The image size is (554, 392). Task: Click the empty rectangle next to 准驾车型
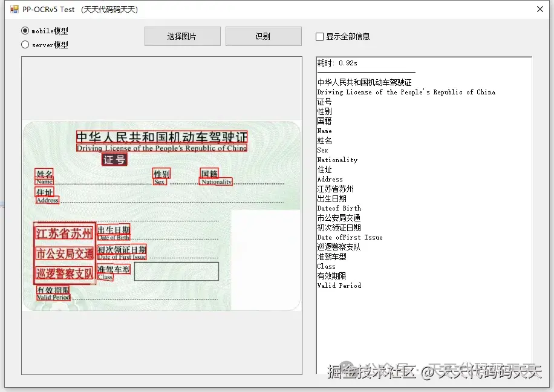176,272
